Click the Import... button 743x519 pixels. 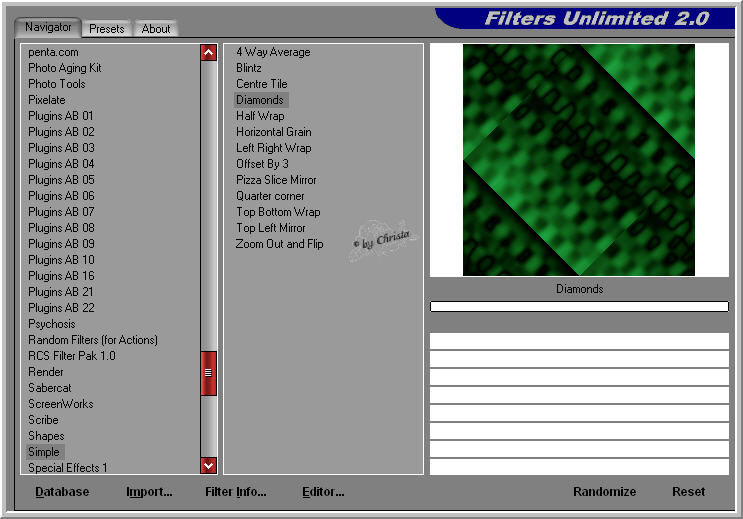tap(149, 492)
